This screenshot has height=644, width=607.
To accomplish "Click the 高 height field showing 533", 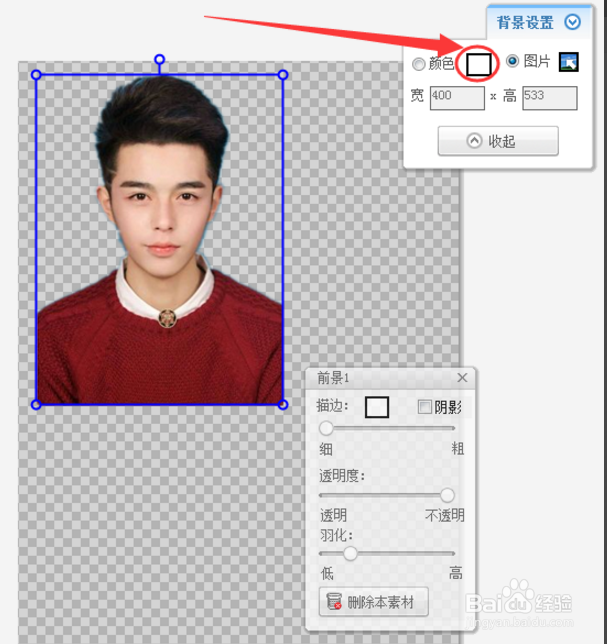I will click(550, 98).
